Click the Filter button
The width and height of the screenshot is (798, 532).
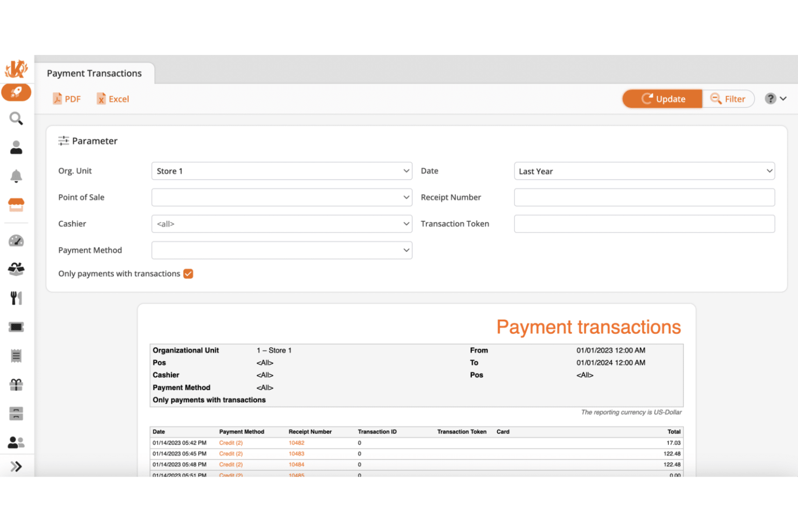pyautogui.click(x=728, y=99)
